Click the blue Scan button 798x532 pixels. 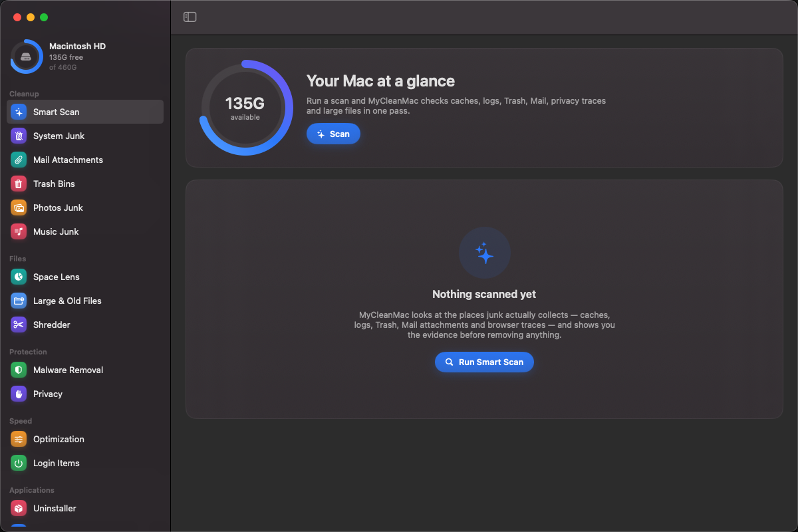click(333, 134)
